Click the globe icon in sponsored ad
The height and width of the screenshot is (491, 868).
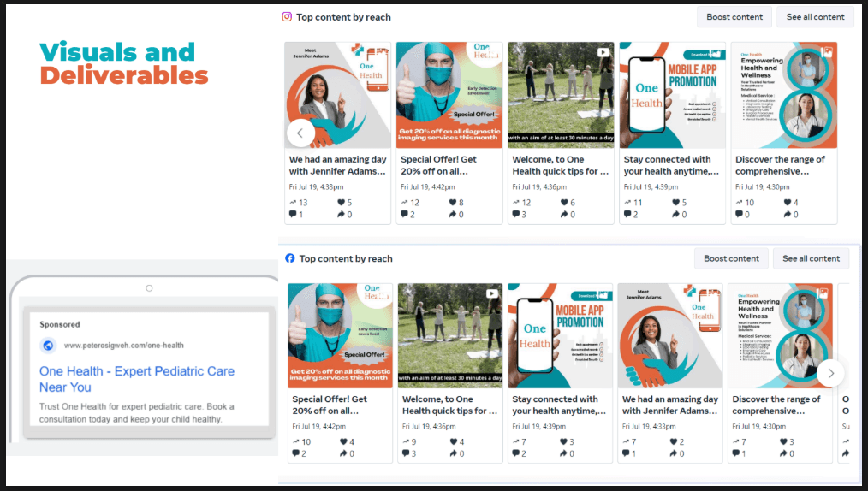coord(49,346)
